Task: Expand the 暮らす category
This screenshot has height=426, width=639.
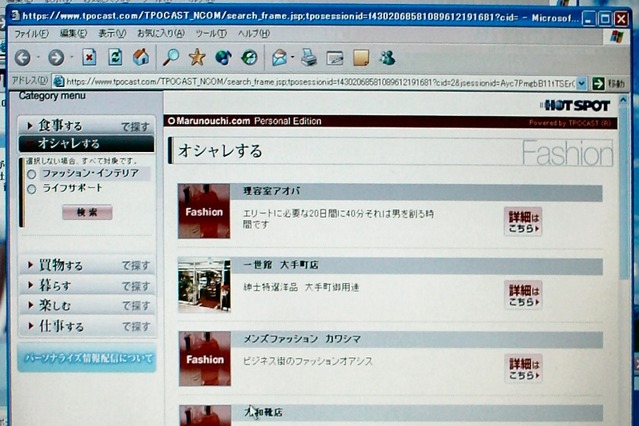Action: (87, 285)
